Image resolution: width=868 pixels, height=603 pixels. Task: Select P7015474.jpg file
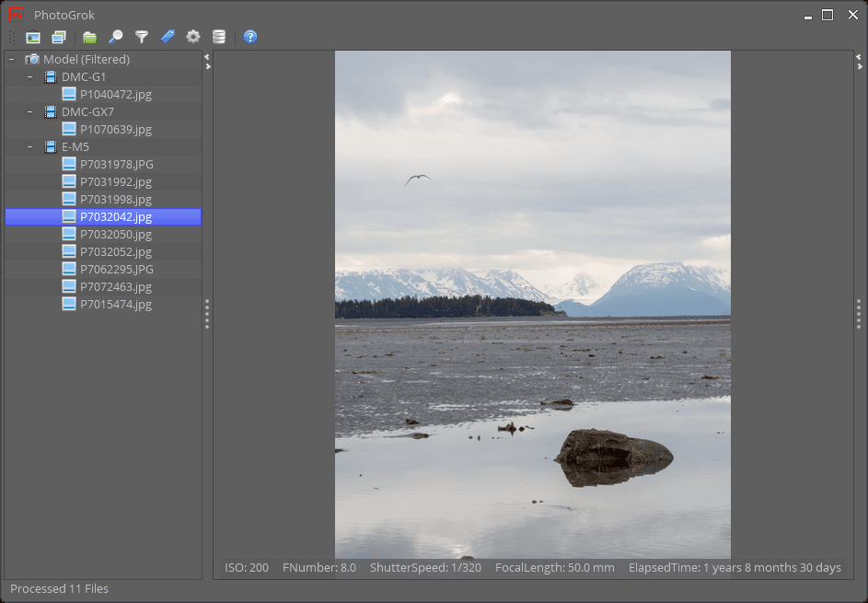[x=115, y=305]
